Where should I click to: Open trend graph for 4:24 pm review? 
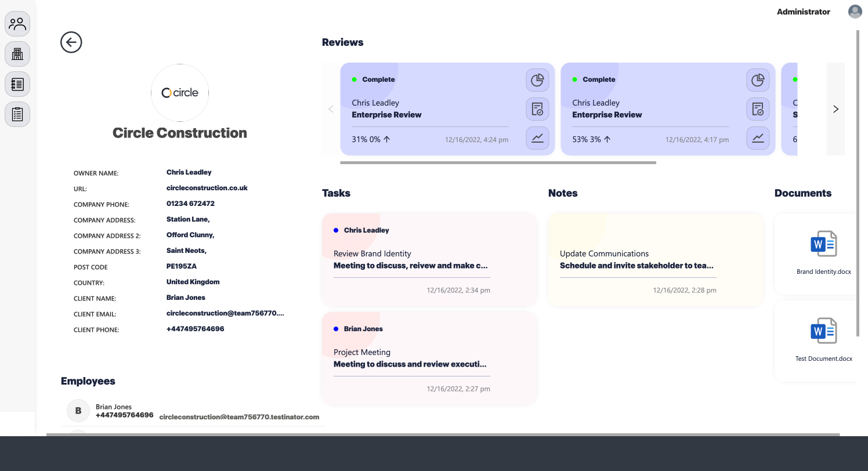[x=537, y=138]
